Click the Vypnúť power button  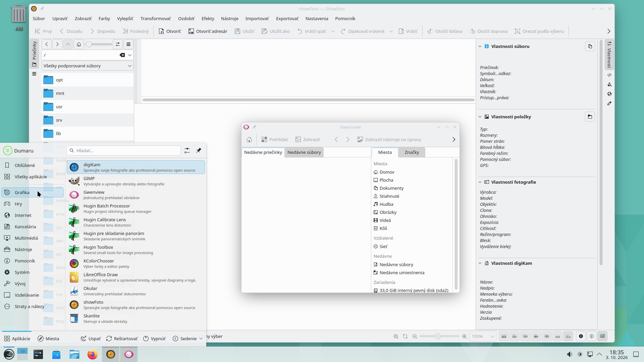point(154,339)
